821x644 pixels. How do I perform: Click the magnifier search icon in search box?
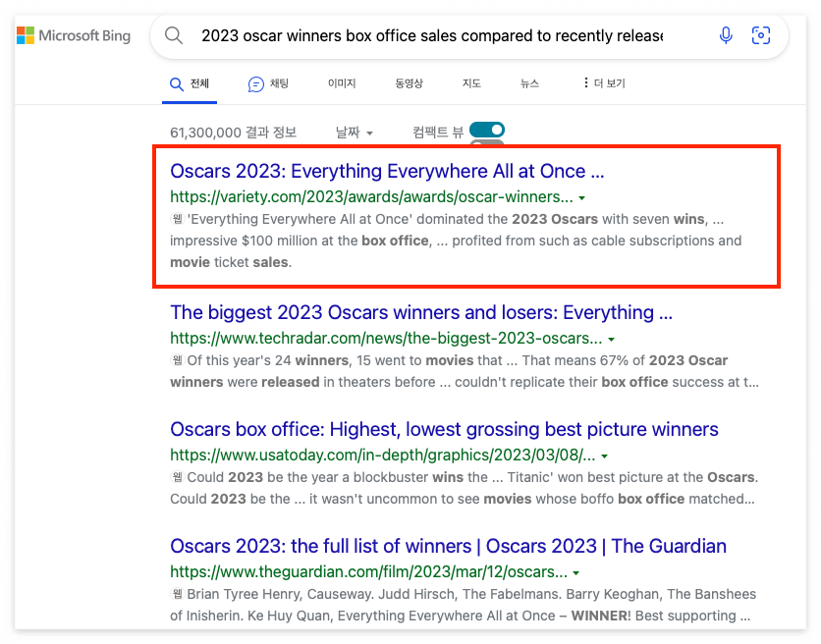click(x=173, y=35)
